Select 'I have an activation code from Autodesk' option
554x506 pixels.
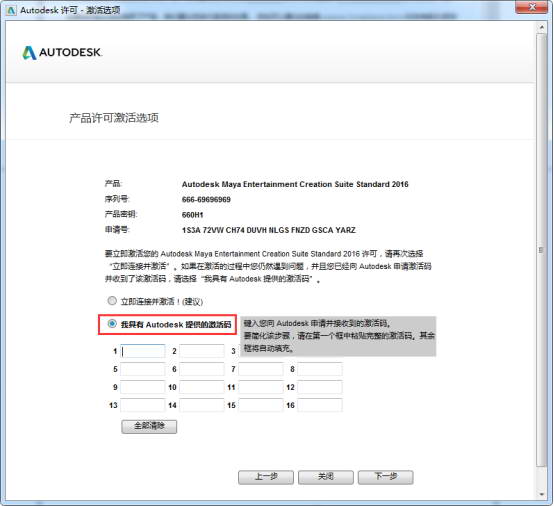tap(112, 324)
